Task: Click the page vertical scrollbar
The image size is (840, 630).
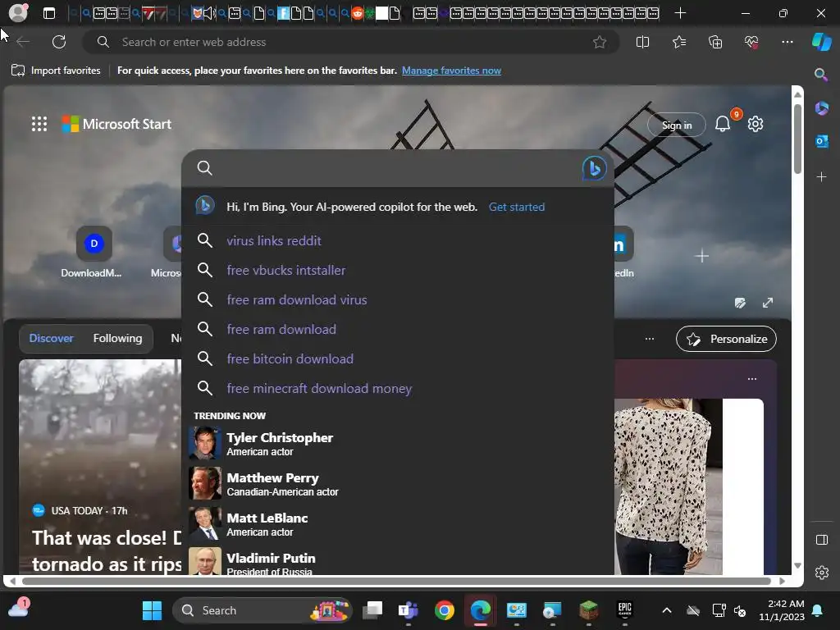Action: [x=797, y=138]
